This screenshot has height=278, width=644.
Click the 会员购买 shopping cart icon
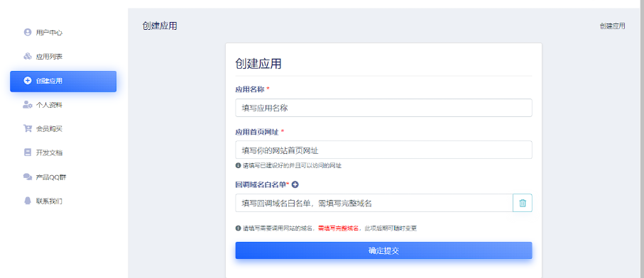point(28,128)
